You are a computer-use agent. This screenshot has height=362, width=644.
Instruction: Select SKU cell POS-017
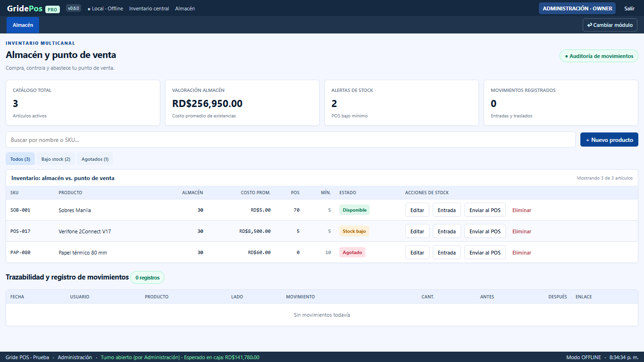(20, 231)
